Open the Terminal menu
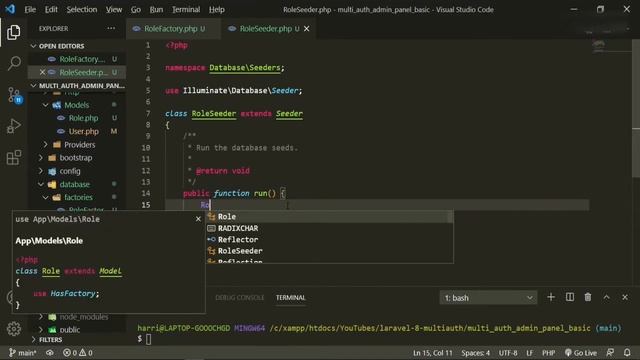This screenshot has height=360, width=640. (x=186, y=9)
